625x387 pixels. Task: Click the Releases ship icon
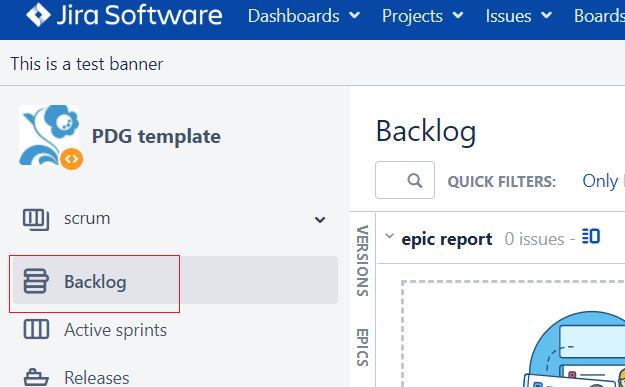click(x=36, y=377)
